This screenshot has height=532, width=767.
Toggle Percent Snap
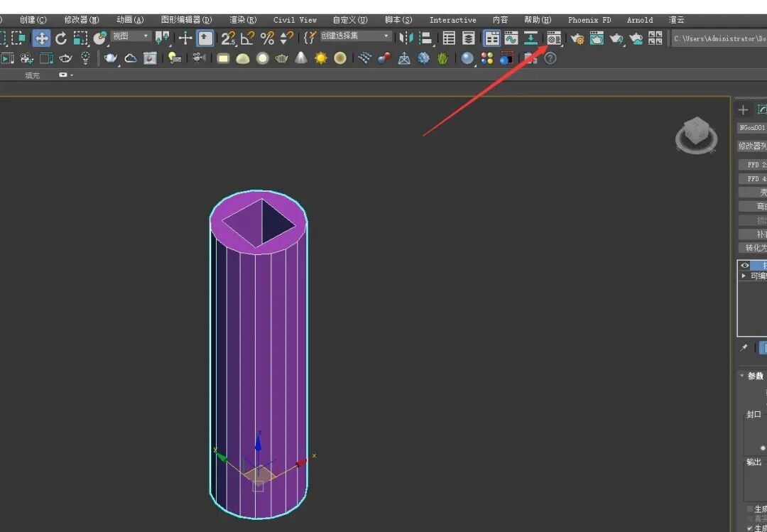pos(267,38)
